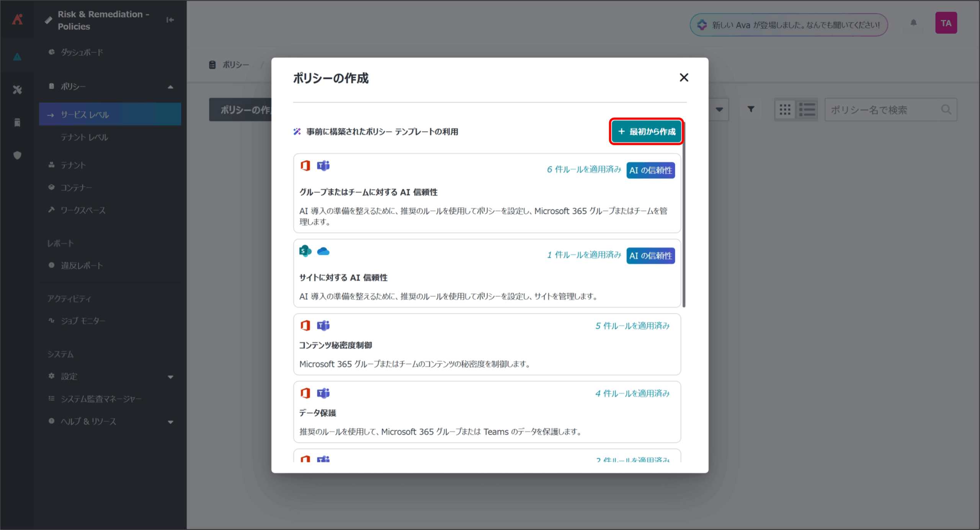The width and height of the screenshot is (980, 530).
Task: Click the shield icon in left rail
Action: point(17,155)
